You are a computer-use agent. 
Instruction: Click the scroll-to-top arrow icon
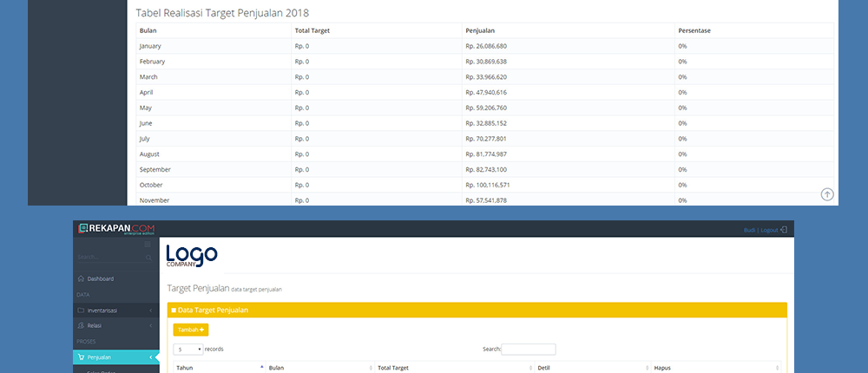coord(827,195)
